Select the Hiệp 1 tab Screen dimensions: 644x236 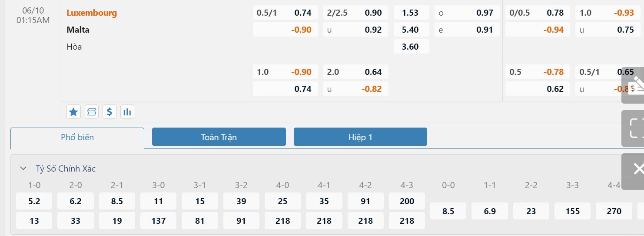pyautogui.click(x=360, y=137)
